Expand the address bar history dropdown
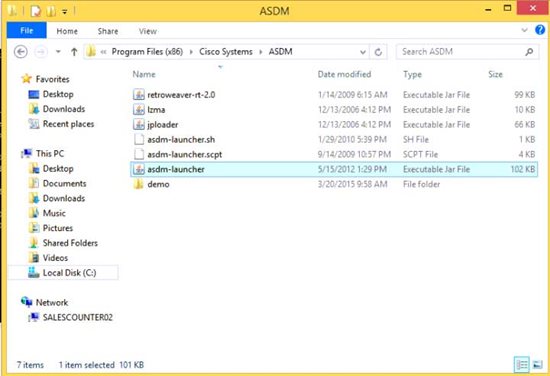Image resolution: width=550 pixels, height=376 pixels. click(363, 52)
